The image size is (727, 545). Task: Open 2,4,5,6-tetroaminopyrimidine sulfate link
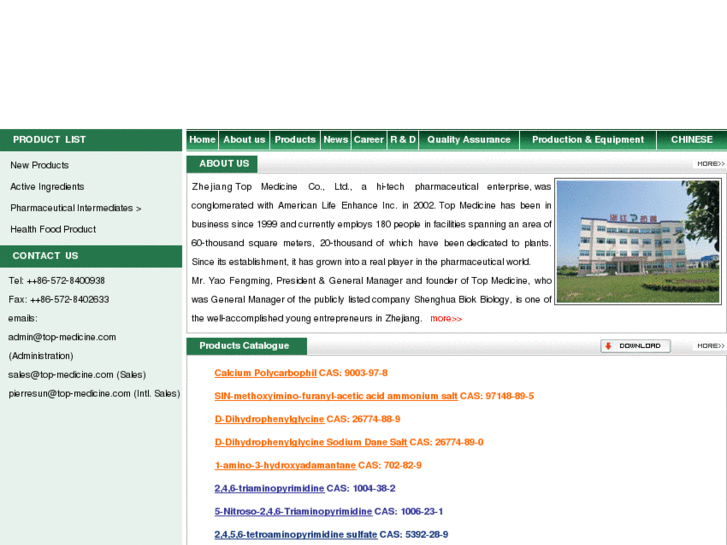pyautogui.click(x=296, y=535)
